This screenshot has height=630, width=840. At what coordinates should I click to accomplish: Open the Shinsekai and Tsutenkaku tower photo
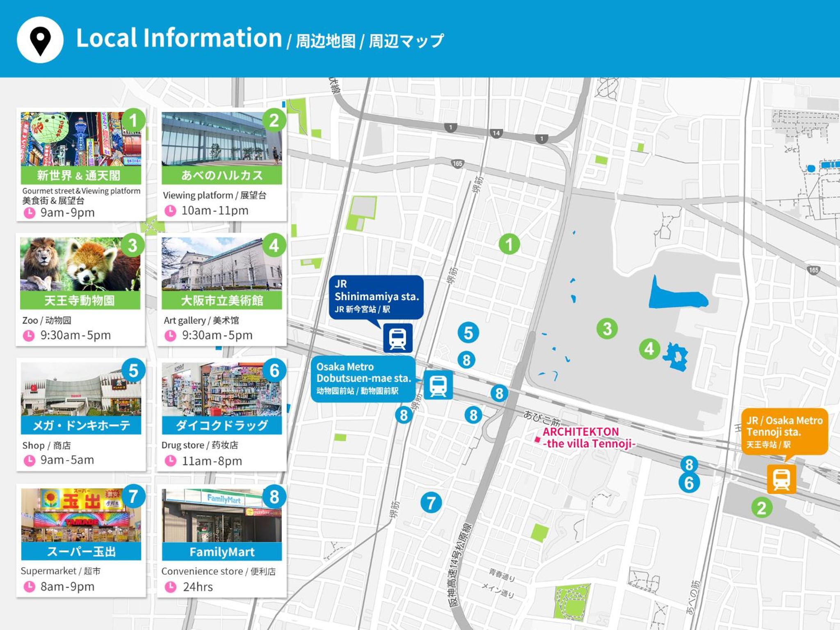point(81,139)
